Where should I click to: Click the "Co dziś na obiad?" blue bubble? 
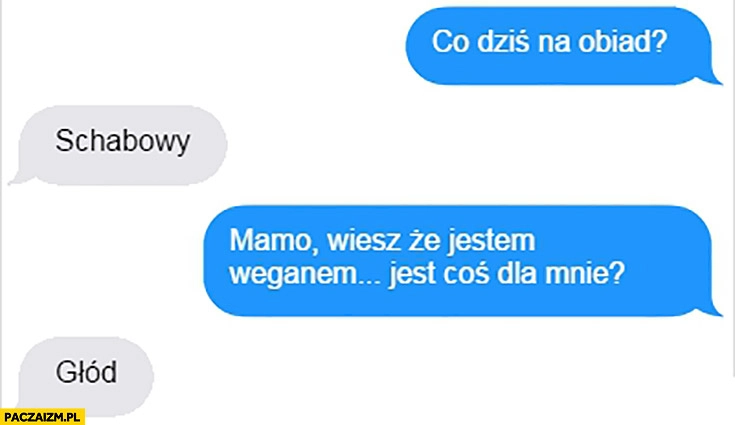coord(560,46)
